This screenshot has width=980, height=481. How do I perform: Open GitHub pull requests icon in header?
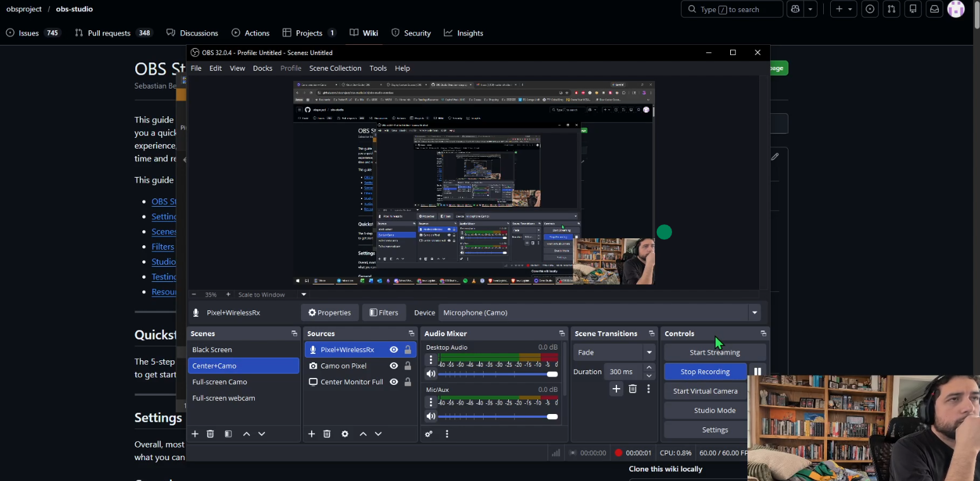coord(891,9)
